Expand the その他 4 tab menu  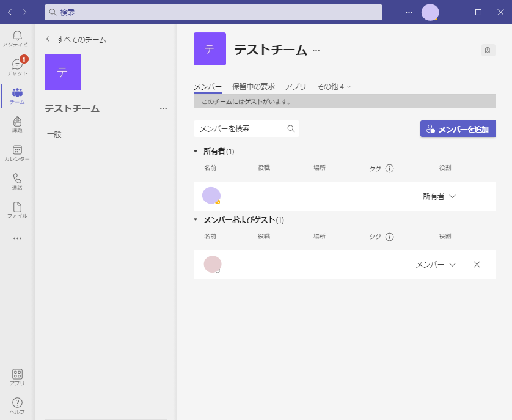pyautogui.click(x=334, y=87)
